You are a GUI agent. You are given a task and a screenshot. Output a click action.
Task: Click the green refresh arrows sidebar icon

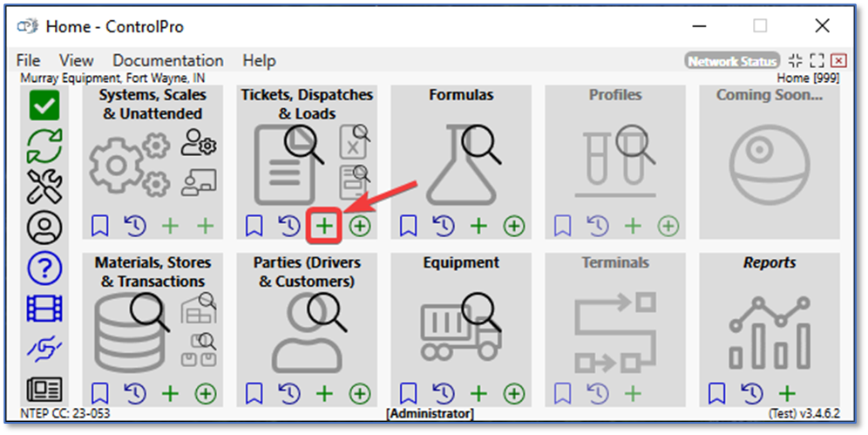click(44, 146)
